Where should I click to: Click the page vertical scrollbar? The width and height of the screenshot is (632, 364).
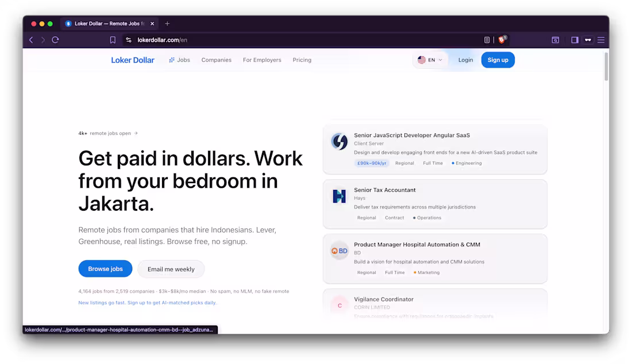coord(606,67)
